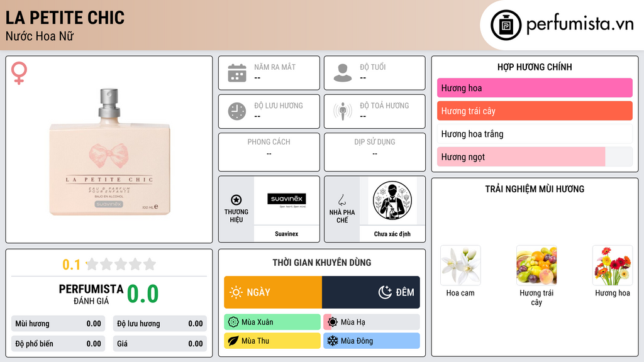Click the sun icon in the Ngày panel
Screen dimensions: 644x362
(236, 292)
